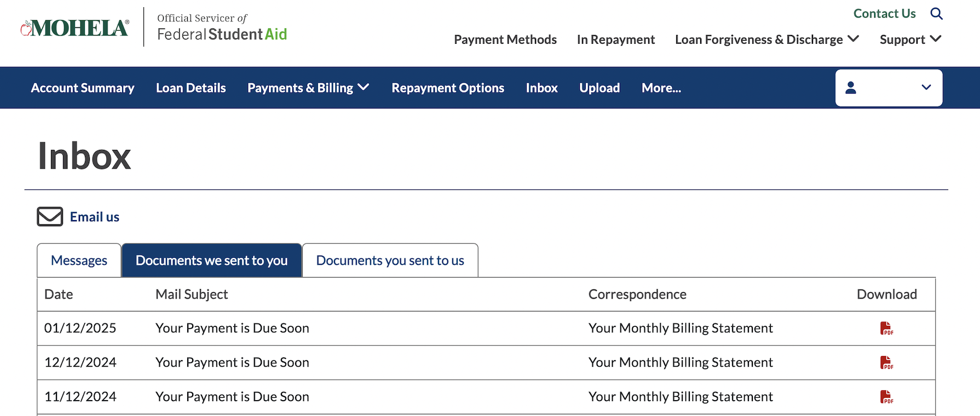Open the Repayment Options page
Screen dimensions: 980x416
(447, 88)
